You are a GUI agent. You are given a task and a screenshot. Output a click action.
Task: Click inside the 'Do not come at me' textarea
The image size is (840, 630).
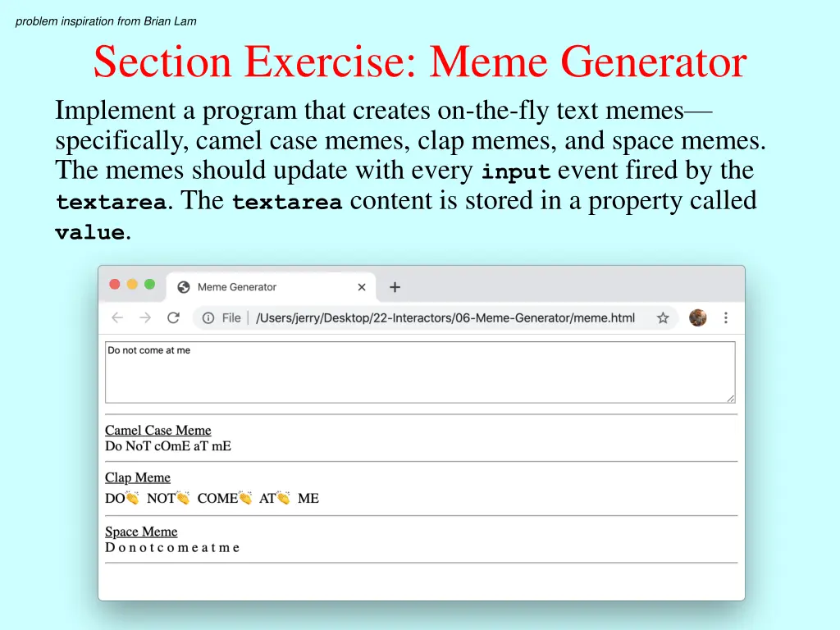[419, 372]
